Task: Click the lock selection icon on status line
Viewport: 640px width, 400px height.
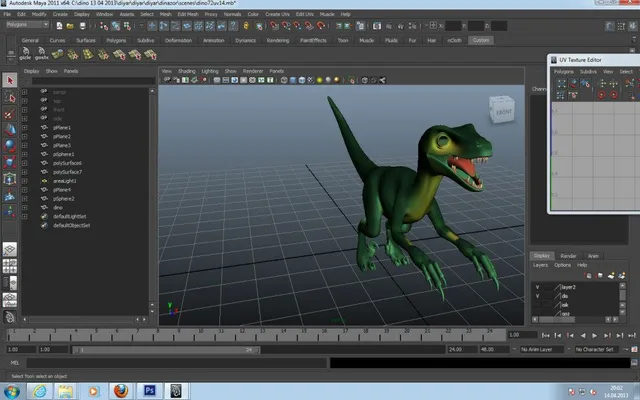Action: click(x=246, y=26)
